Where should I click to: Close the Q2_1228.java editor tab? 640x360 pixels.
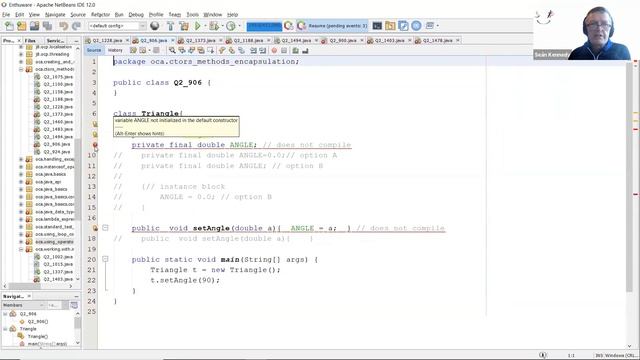(127, 40)
